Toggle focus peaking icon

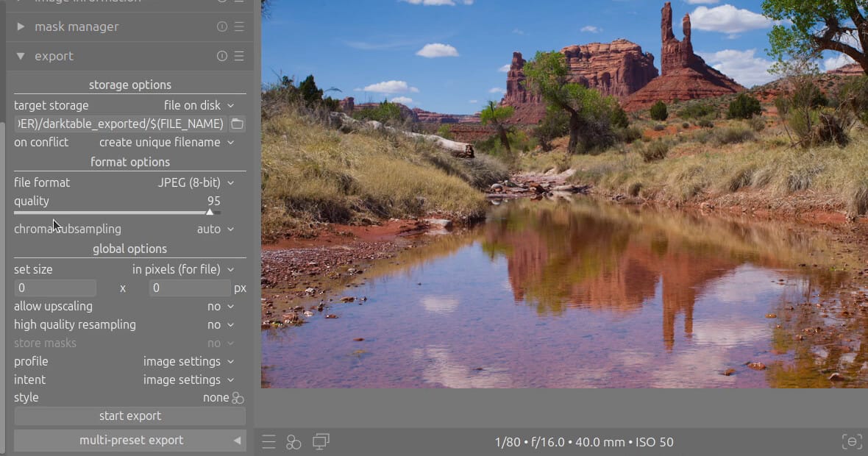[x=852, y=441]
